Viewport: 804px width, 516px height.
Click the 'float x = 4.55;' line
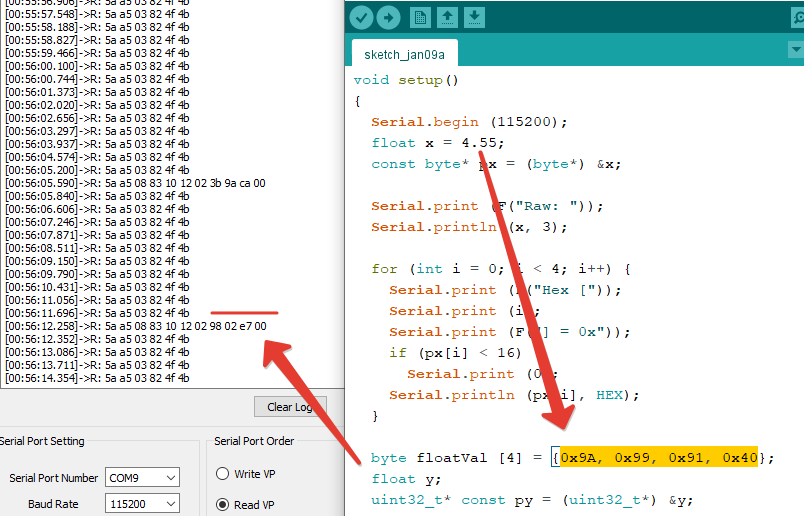[x=438, y=143]
